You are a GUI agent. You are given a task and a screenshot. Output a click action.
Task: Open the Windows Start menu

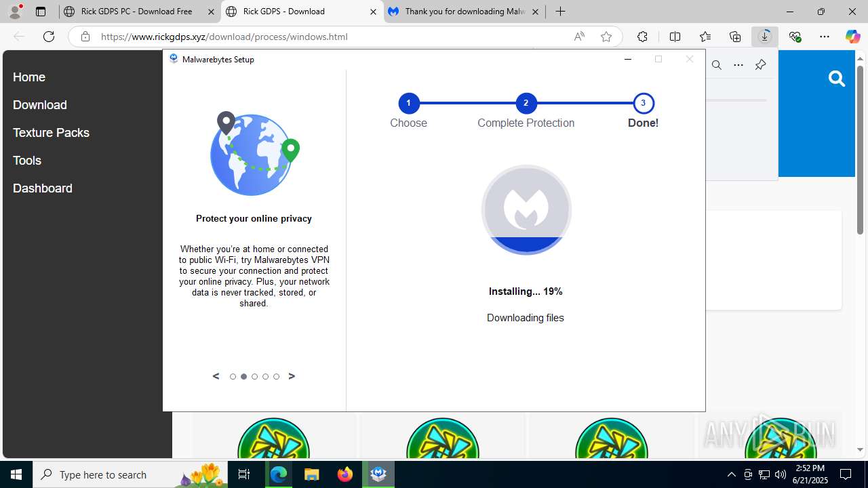(x=16, y=474)
